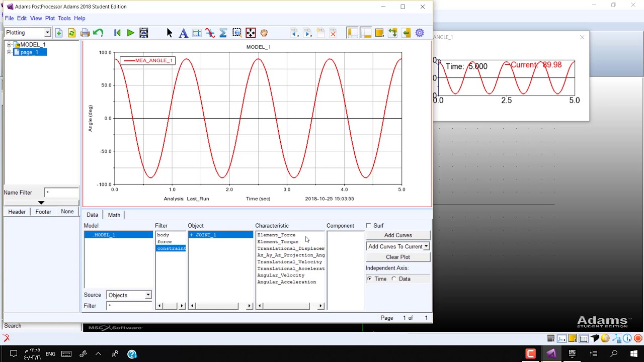
Task: Collapse the Name Filter panel arrow
Action: tap(41, 203)
